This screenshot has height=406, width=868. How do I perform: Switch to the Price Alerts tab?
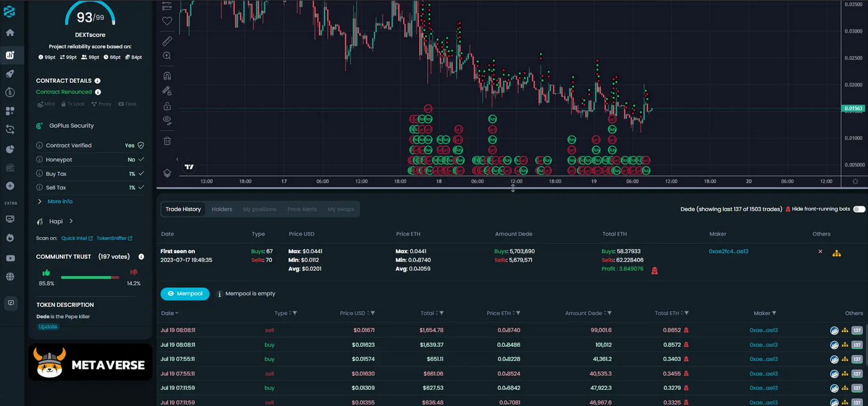pos(302,209)
